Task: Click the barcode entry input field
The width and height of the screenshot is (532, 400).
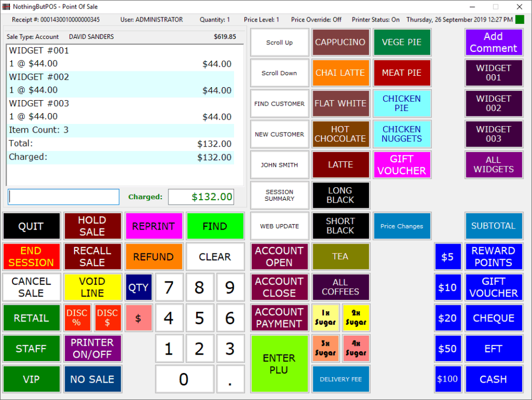Action: coord(64,197)
